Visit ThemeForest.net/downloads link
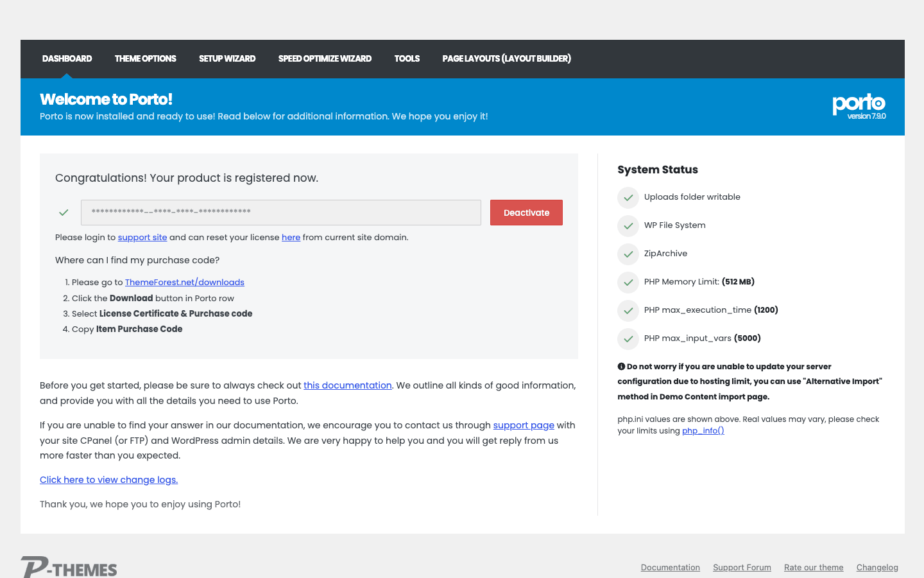The width and height of the screenshot is (924, 578). click(x=185, y=282)
